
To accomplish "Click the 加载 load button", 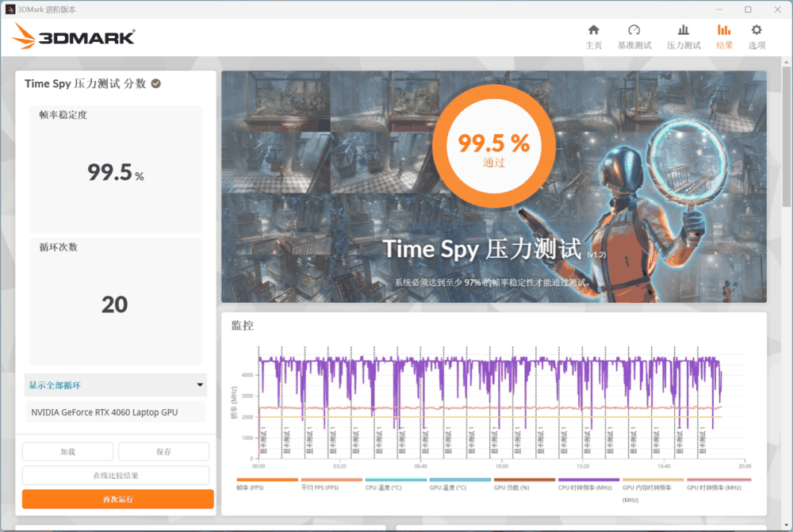I will [67, 451].
